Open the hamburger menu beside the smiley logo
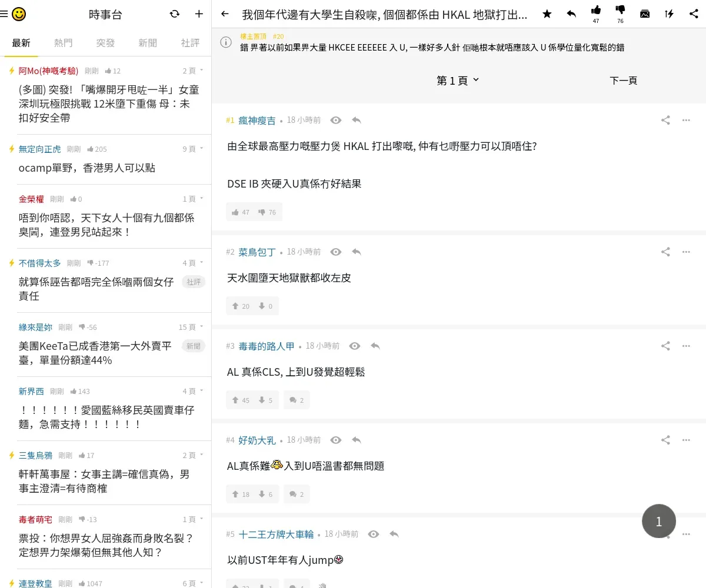This screenshot has width=706, height=588. click(x=4, y=14)
